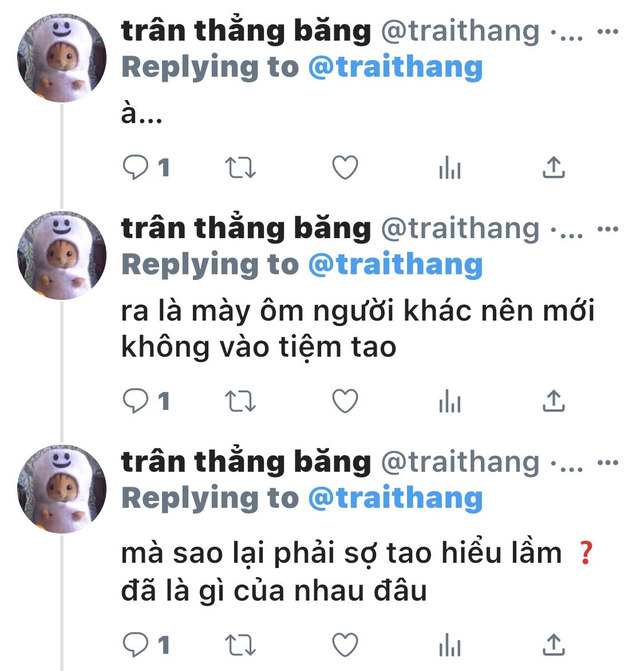This screenshot has height=671, width=644.
Task: Share the "ra là mày ôm" tweet
Action: [554, 401]
